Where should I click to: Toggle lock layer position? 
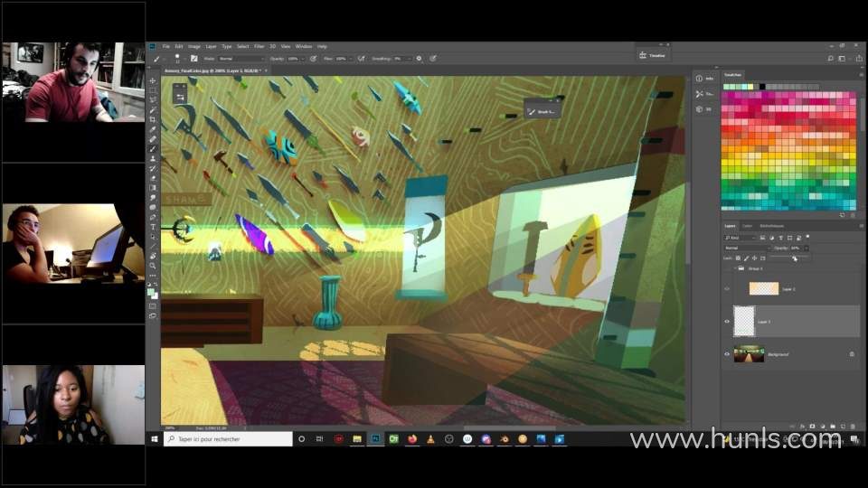pos(754,258)
